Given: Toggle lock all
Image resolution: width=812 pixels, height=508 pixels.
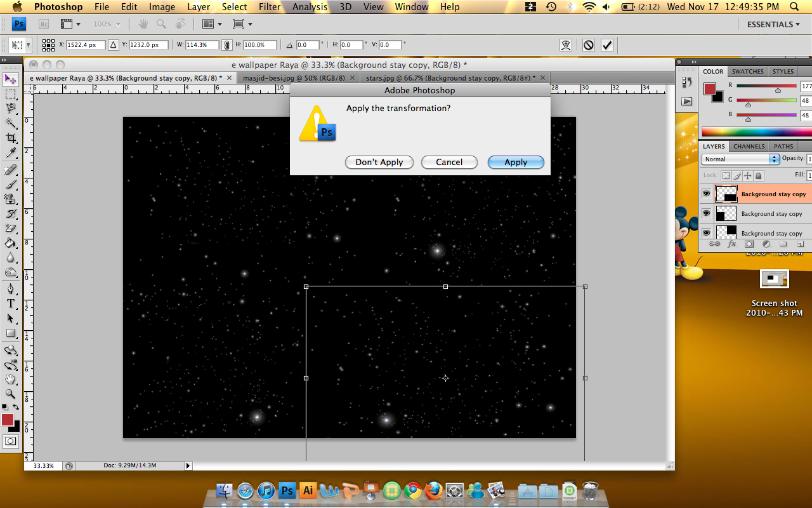Looking at the screenshot, I should [x=758, y=175].
